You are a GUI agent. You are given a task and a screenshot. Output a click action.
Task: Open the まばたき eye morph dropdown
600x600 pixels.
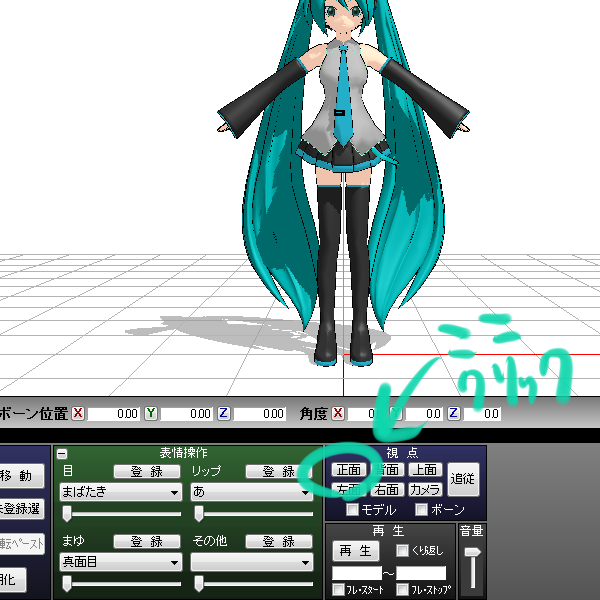(x=121, y=492)
